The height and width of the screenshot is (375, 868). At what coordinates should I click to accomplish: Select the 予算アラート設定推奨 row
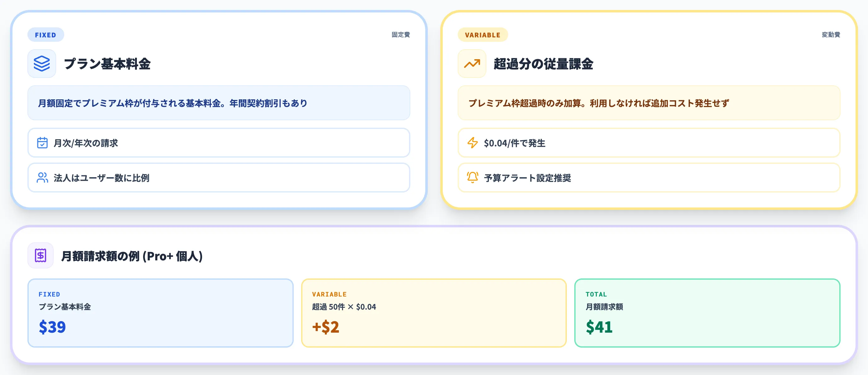click(649, 178)
